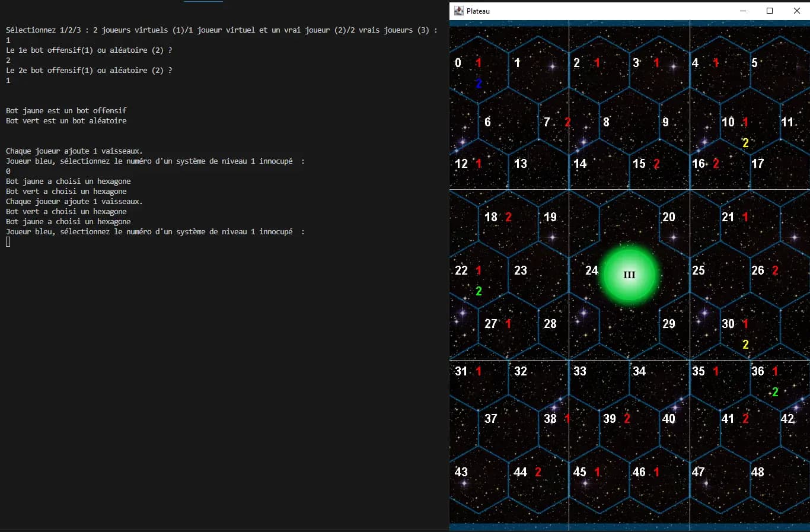Viewport: 810px width, 532px height.
Task: Click the Plateau window Java icon
Action: (458, 11)
